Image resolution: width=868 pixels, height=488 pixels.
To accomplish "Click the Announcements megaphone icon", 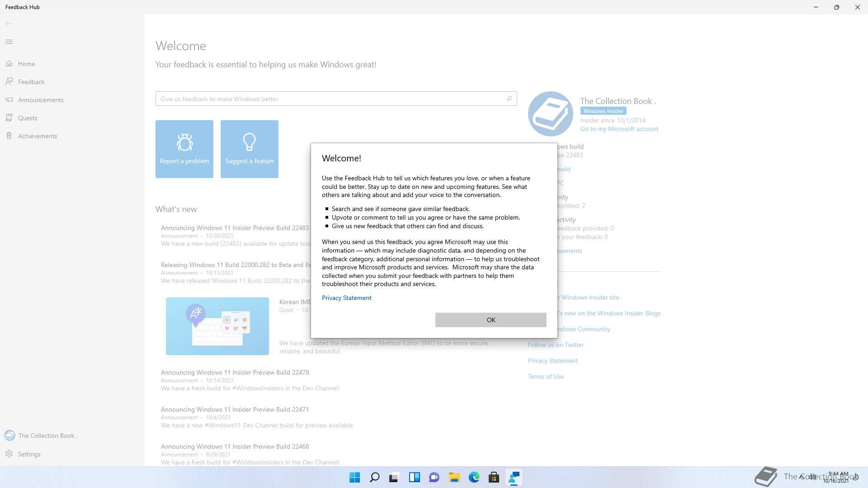I will pyautogui.click(x=9, y=99).
